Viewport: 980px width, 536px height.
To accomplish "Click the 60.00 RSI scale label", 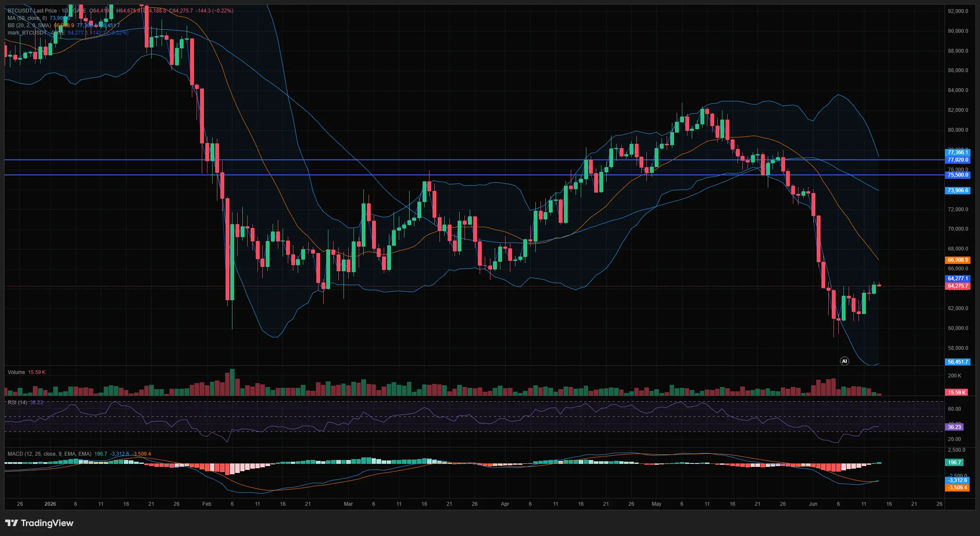I will pos(954,409).
